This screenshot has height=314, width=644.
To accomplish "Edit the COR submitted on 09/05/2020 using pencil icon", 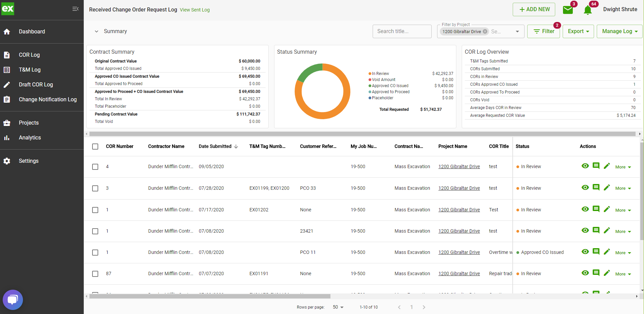I will pos(607,166).
